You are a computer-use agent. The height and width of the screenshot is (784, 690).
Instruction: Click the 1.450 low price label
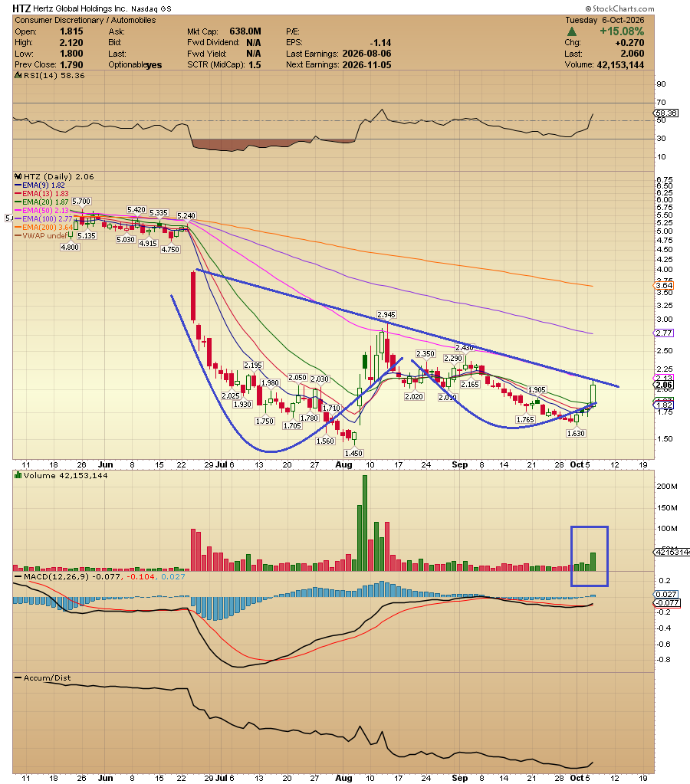[353, 453]
